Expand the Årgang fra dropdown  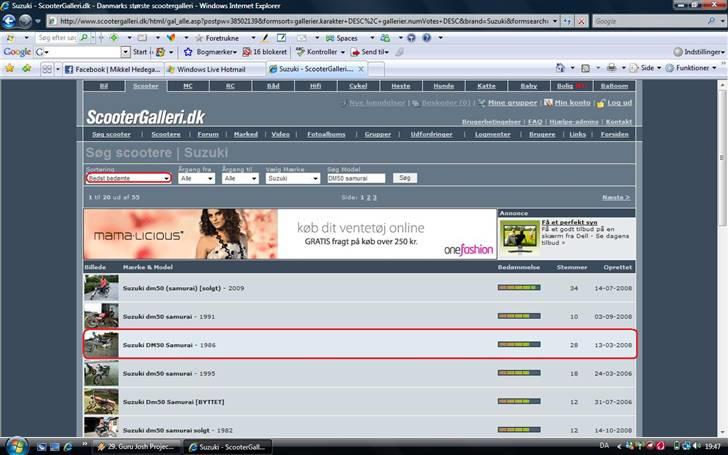pyautogui.click(x=197, y=178)
